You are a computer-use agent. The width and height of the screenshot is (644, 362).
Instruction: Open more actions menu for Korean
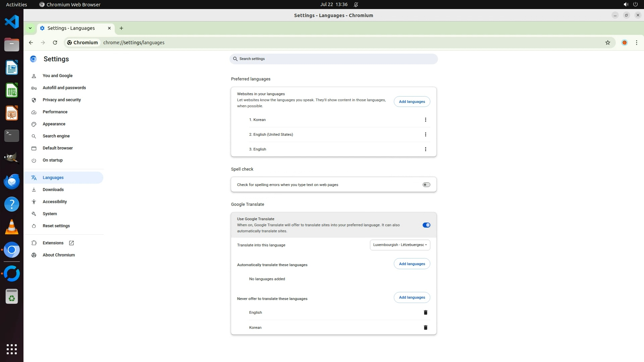pyautogui.click(x=425, y=120)
